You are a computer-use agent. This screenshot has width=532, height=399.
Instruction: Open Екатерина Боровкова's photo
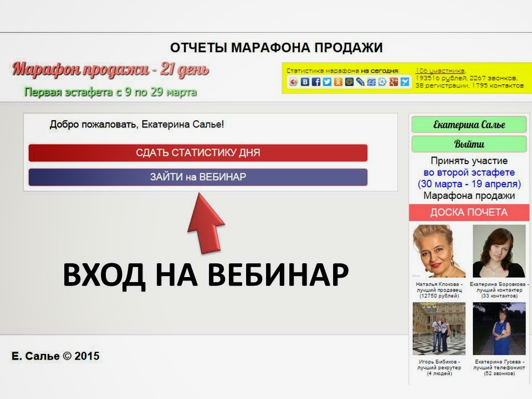[x=499, y=251]
